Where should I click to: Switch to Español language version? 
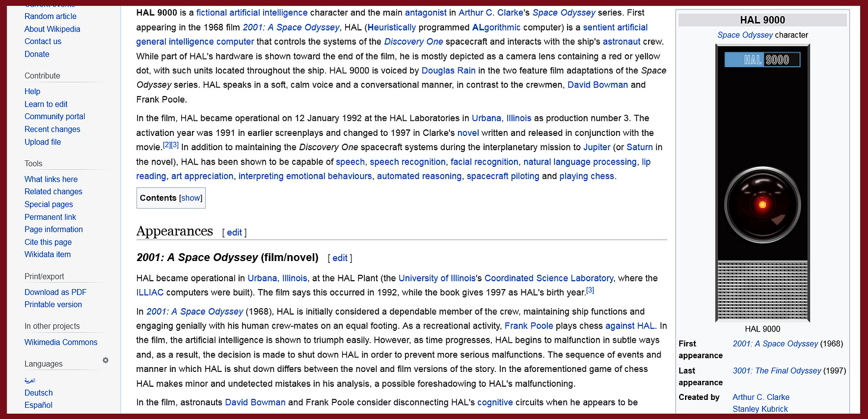coord(39,405)
